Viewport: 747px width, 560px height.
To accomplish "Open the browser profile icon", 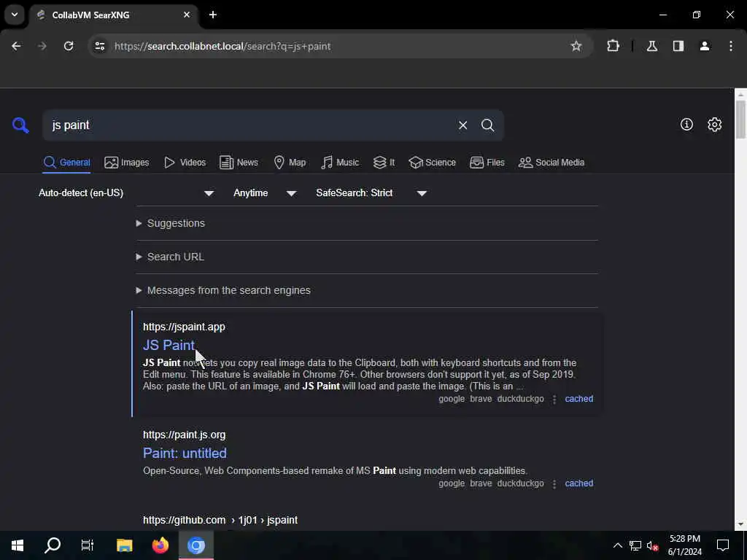I will pos(705,46).
